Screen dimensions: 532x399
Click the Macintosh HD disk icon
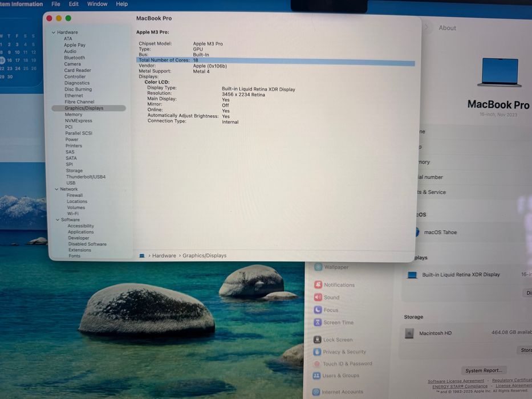[409, 333]
